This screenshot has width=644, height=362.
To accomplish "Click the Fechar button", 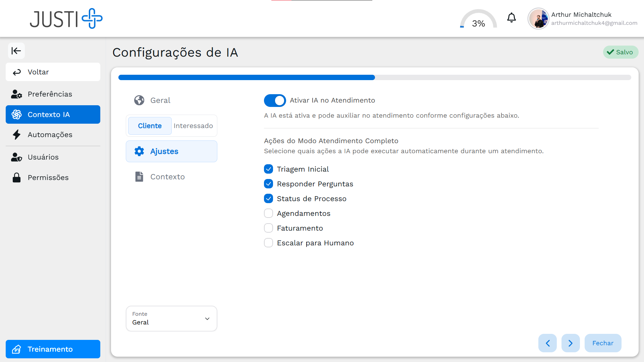I will pyautogui.click(x=602, y=343).
